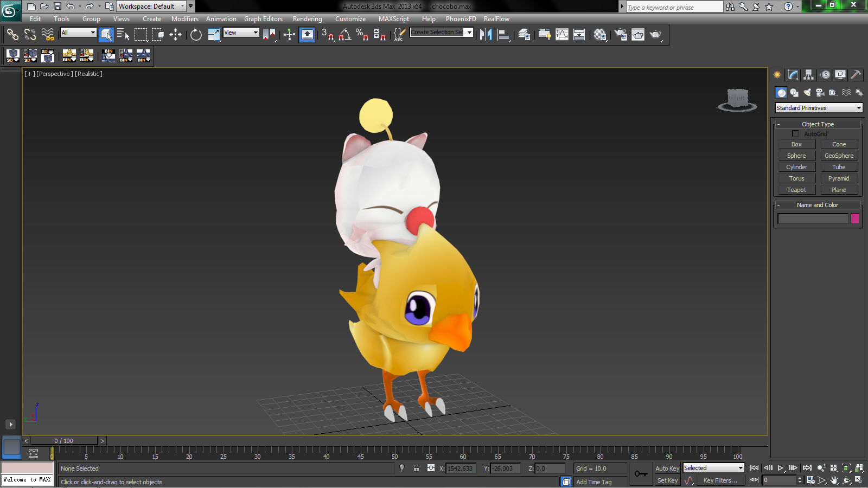Choose the Bind to Space Warp tool
Image resolution: width=868 pixels, height=488 pixels.
[x=48, y=35]
